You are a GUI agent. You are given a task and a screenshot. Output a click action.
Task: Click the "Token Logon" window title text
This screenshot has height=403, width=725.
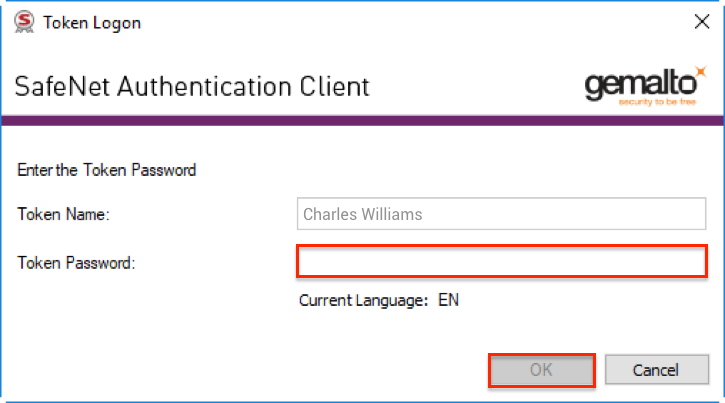point(92,22)
